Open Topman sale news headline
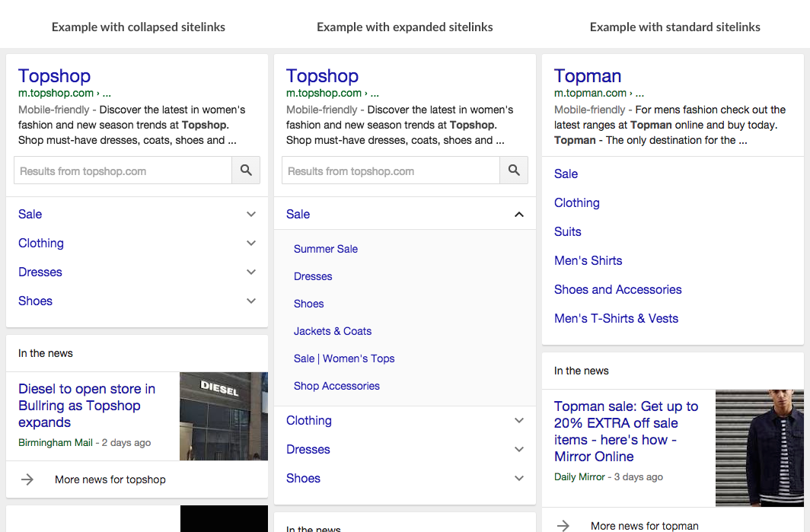The image size is (810, 532). pos(626,432)
